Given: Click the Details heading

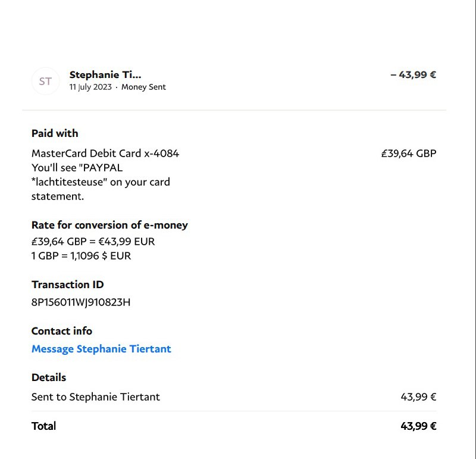Looking at the screenshot, I should pyautogui.click(x=49, y=377).
